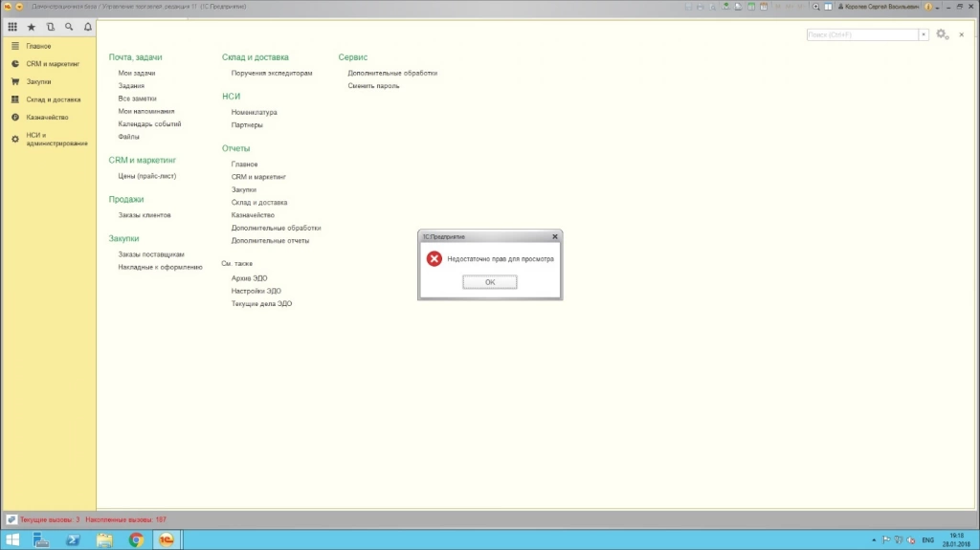The image size is (980, 550).
Task: Click the Казначейство coin icon in sidebar
Action: tap(15, 117)
